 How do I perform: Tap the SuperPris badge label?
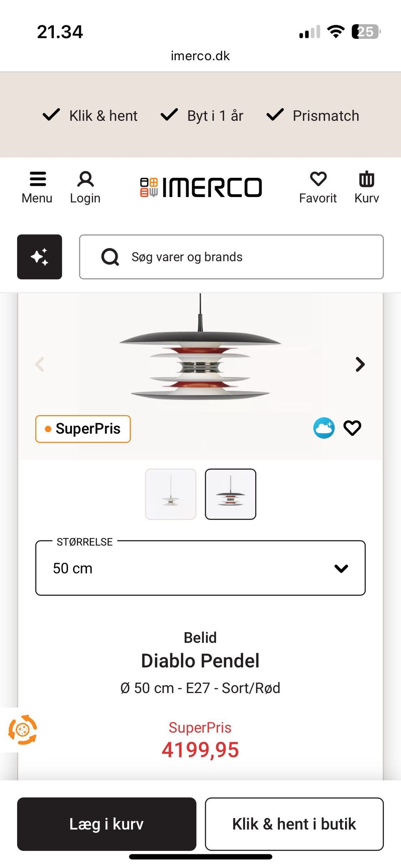83,429
